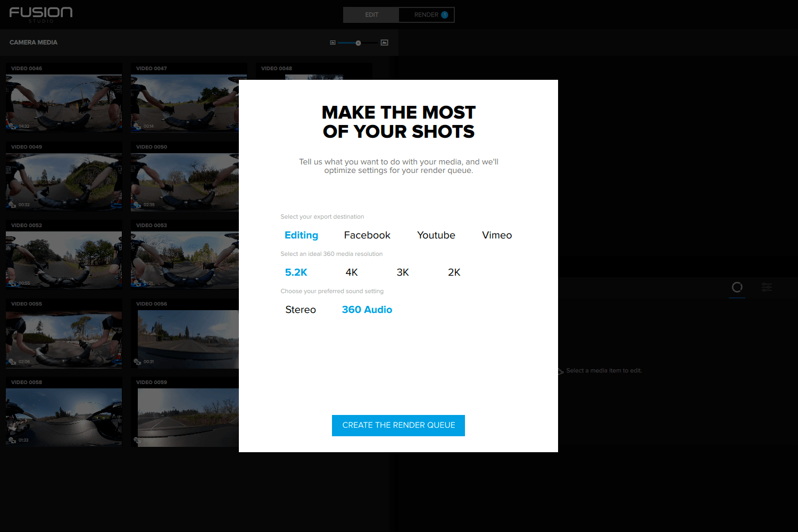The width and height of the screenshot is (798, 532).
Task: Pick the 3K resolution option
Action: [403, 272]
